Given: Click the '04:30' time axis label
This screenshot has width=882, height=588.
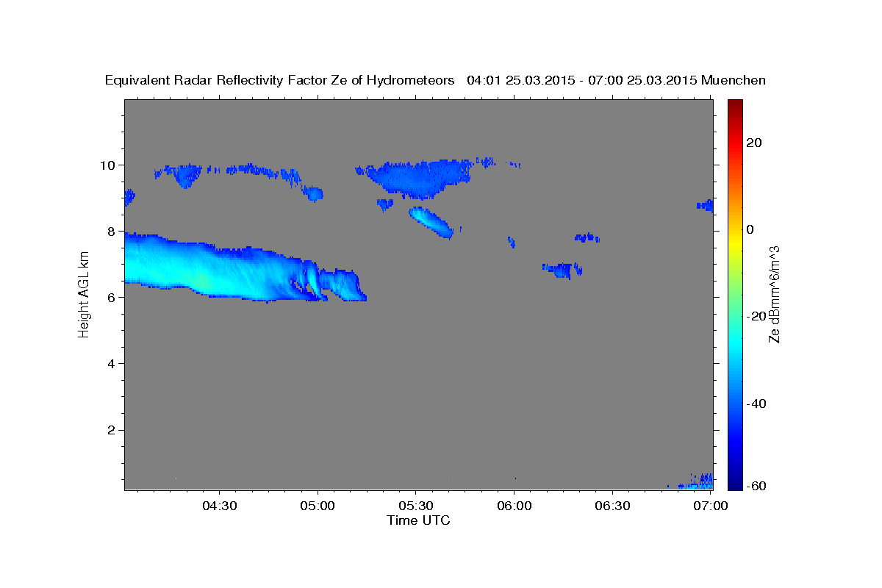Looking at the screenshot, I should [220, 506].
